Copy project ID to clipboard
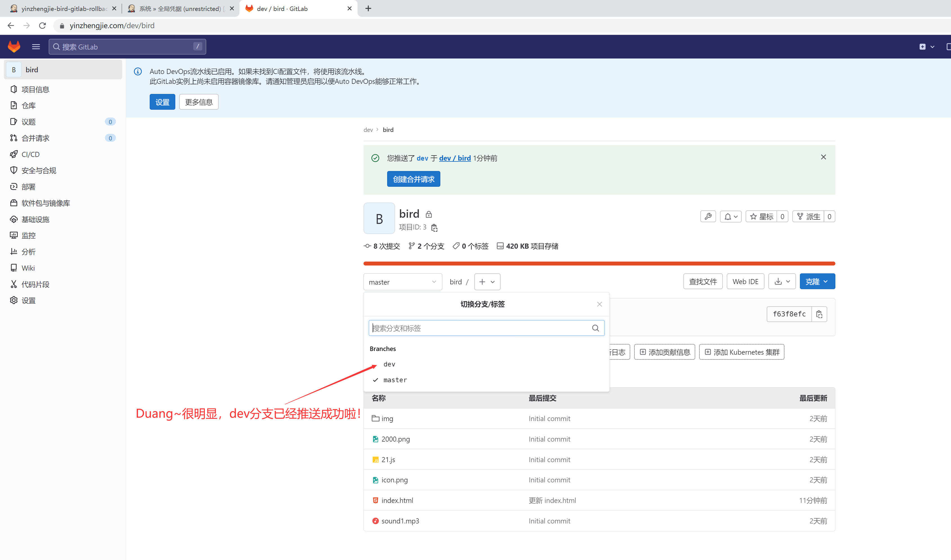This screenshot has height=560, width=951. click(x=434, y=228)
